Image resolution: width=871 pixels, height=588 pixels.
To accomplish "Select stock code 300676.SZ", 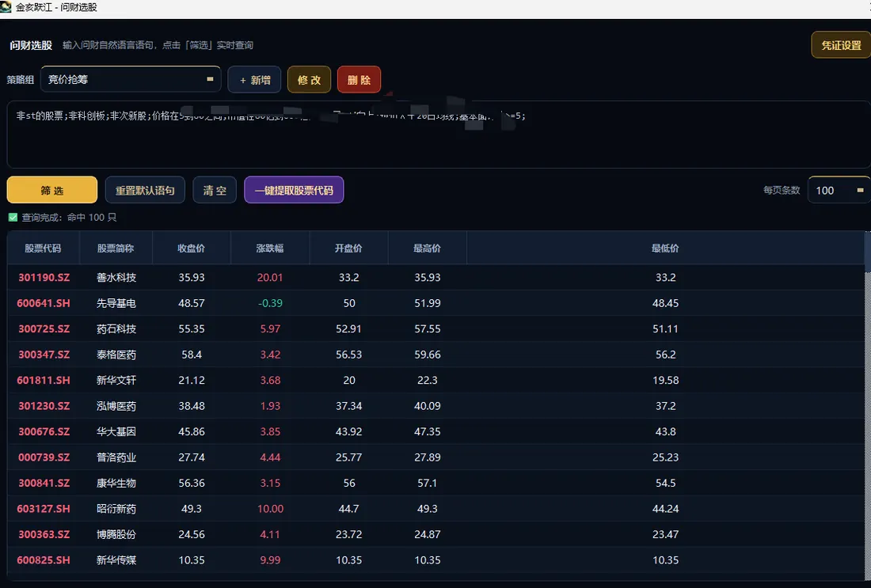I will click(x=44, y=431).
